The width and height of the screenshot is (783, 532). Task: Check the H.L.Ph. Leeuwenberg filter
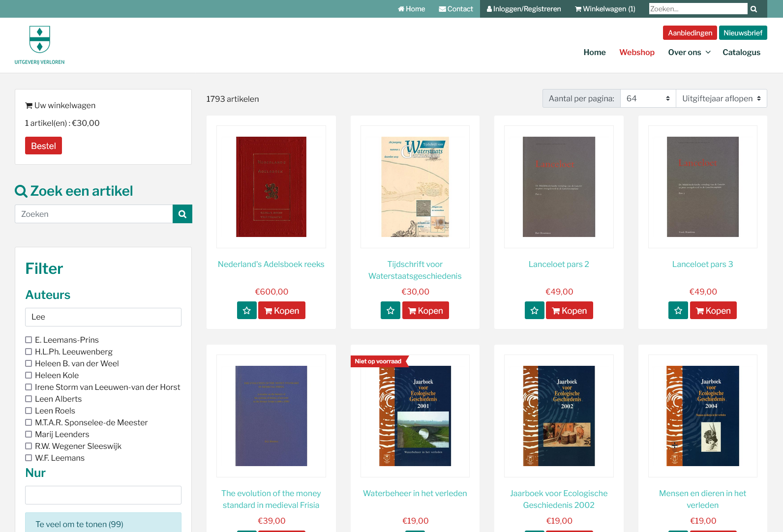pyautogui.click(x=29, y=352)
